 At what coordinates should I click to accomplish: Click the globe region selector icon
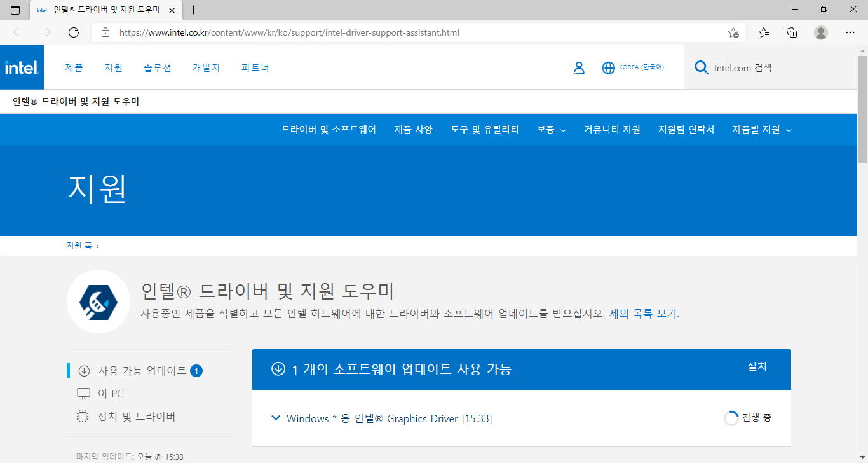[x=609, y=67]
